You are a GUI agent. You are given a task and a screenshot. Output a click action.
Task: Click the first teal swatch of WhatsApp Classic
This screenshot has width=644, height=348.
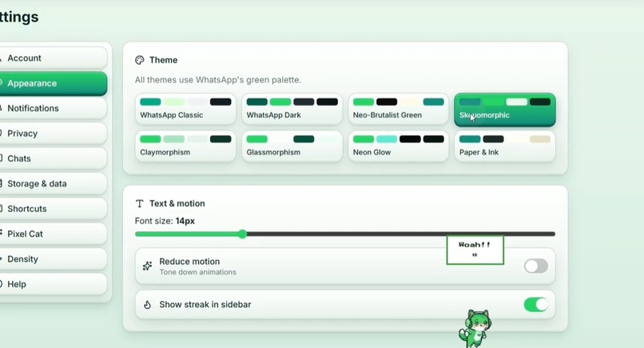click(150, 102)
